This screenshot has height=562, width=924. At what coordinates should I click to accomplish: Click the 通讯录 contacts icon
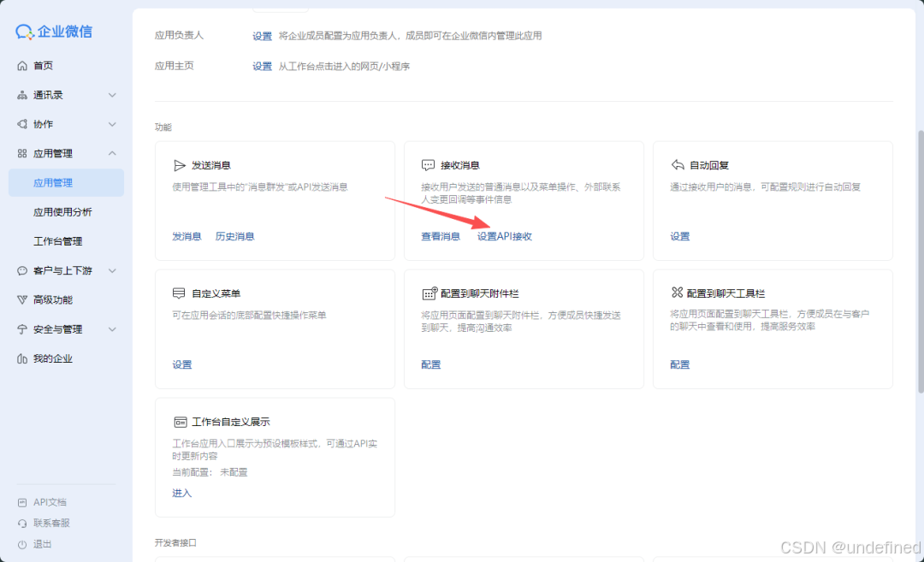pos(22,95)
